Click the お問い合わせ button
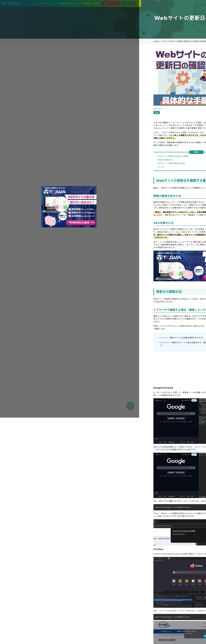206x644 pixels. click(129, 4)
